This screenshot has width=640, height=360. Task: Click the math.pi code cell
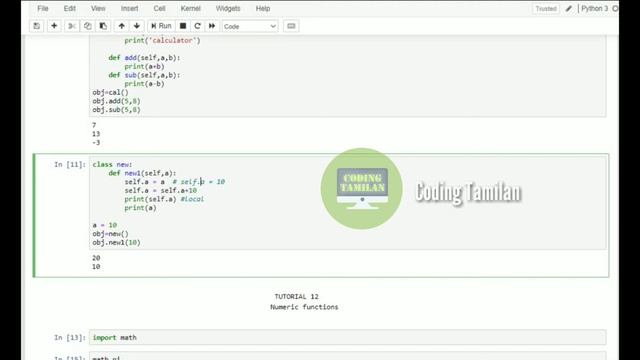[348, 356]
